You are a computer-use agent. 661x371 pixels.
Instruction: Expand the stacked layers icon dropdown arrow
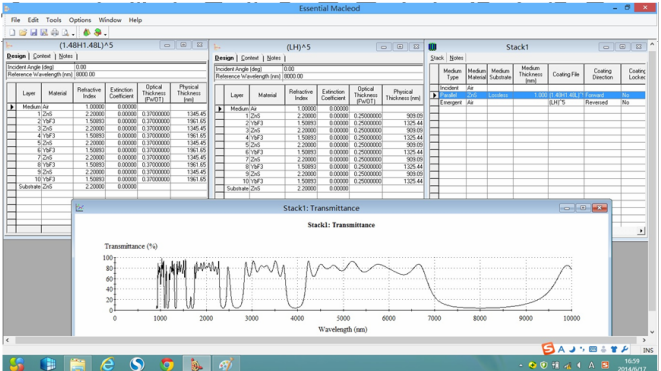(105, 34)
